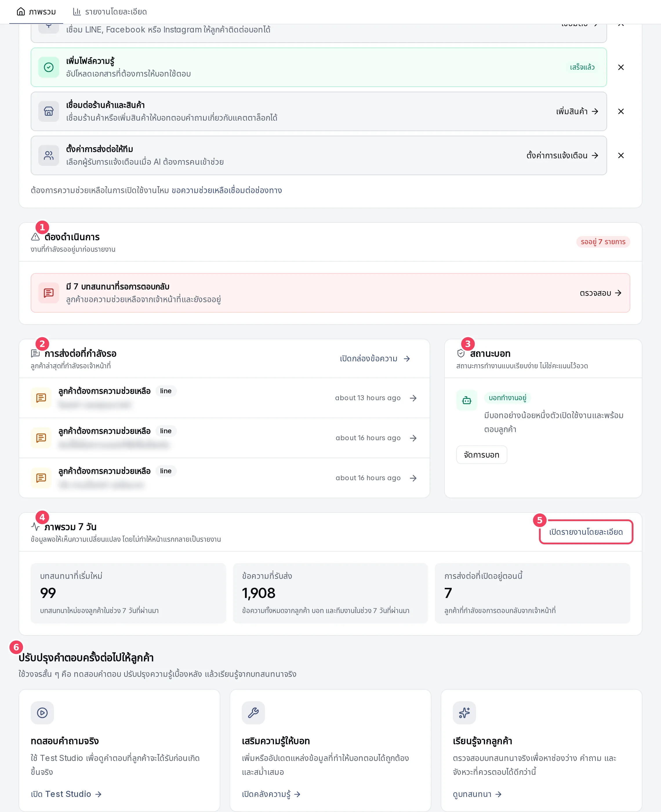Dismiss the เพิ่มไฟล์ความรู้ checklist item
This screenshot has height=812, width=661.
pos(621,67)
